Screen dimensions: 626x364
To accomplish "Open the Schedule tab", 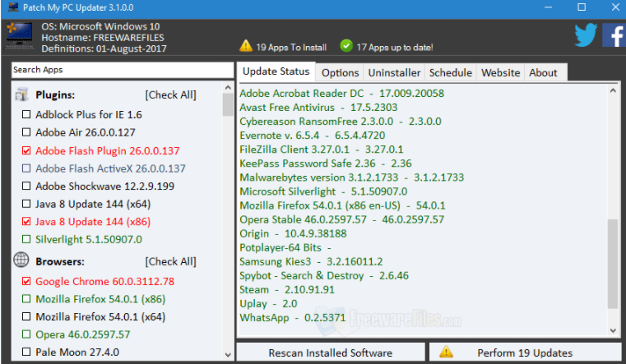I will pos(450,72).
